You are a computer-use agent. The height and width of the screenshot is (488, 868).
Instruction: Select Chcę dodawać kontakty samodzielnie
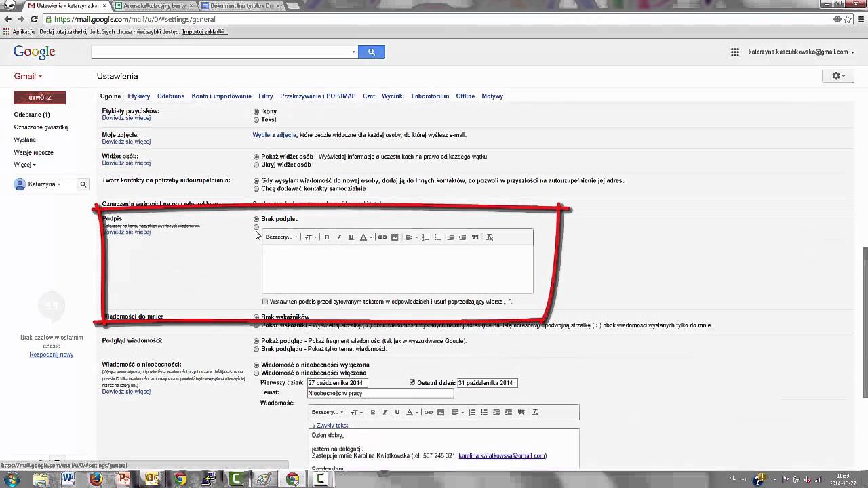pyautogui.click(x=256, y=189)
